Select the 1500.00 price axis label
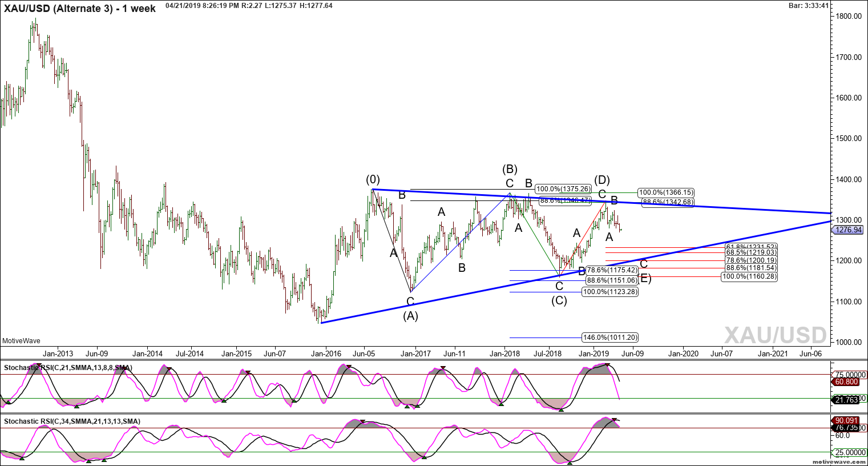The image size is (868, 466). pyautogui.click(x=849, y=139)
